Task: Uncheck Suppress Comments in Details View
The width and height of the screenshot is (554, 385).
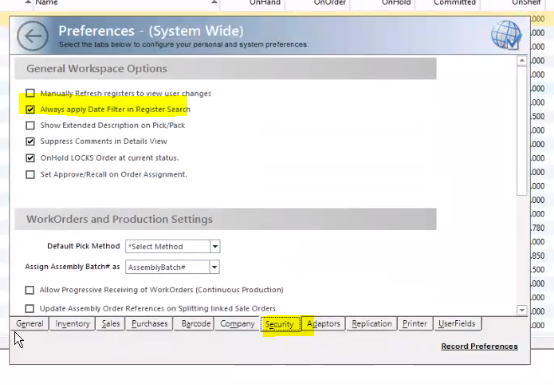Action: [x=30, y=141]
